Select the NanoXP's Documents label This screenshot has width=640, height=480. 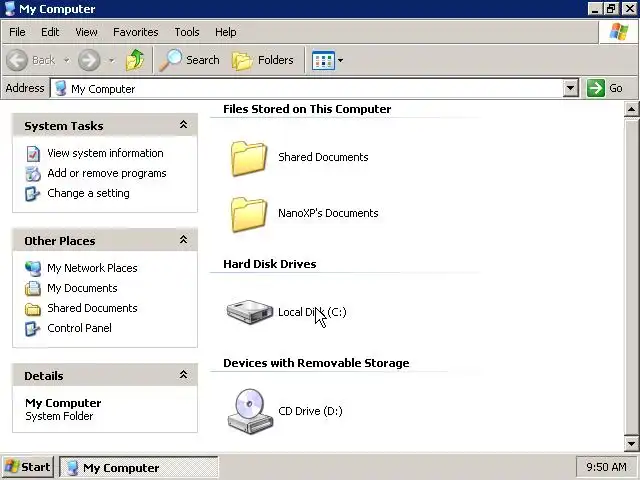328,213
